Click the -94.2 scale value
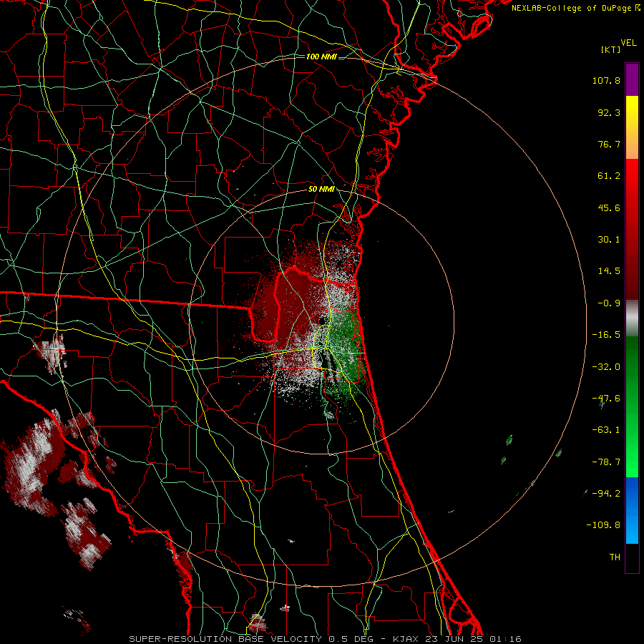Screen dimensions: 644x644 (x=606, y=493)
